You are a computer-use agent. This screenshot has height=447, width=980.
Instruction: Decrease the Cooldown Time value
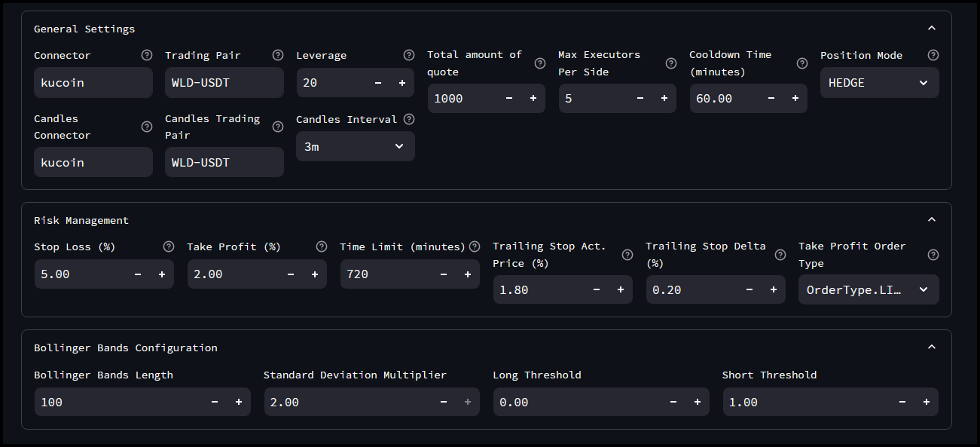point(771,98)
